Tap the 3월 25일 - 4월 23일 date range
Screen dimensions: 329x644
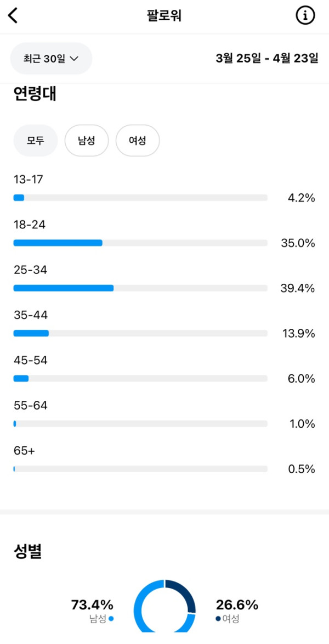pos(267,58)
